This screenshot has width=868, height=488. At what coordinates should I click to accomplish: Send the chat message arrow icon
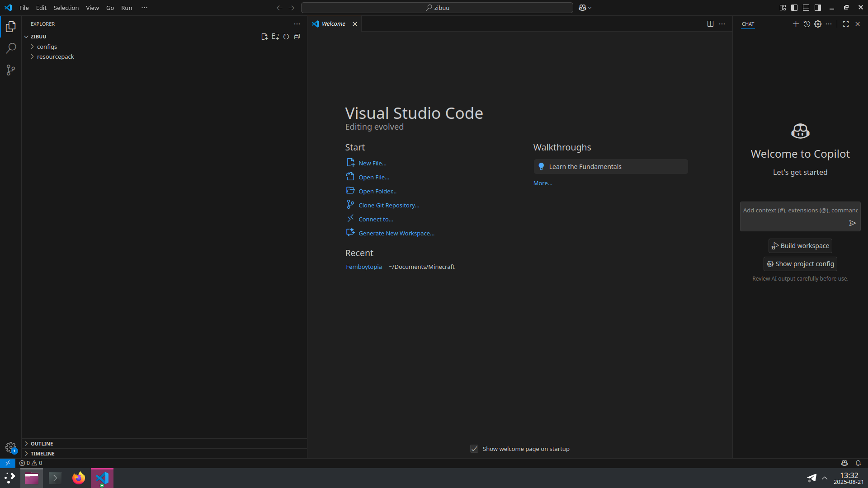pyautogui.click(x=852, y=223)
